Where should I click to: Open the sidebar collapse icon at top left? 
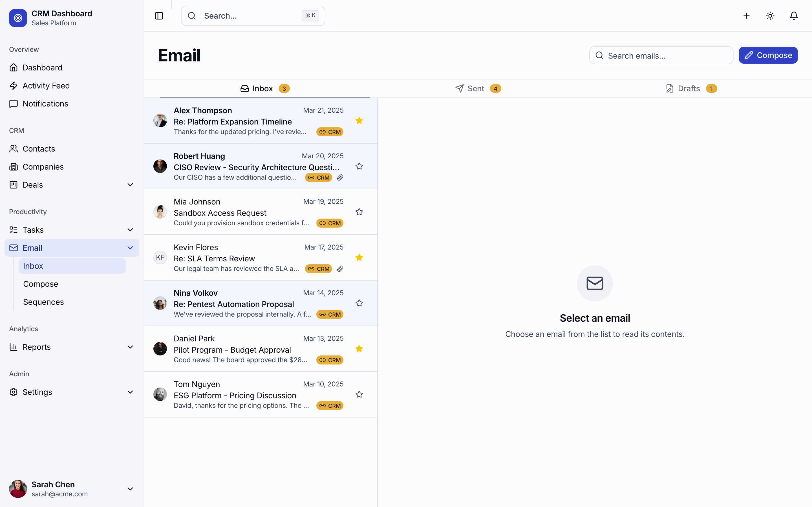coord(159,16)
